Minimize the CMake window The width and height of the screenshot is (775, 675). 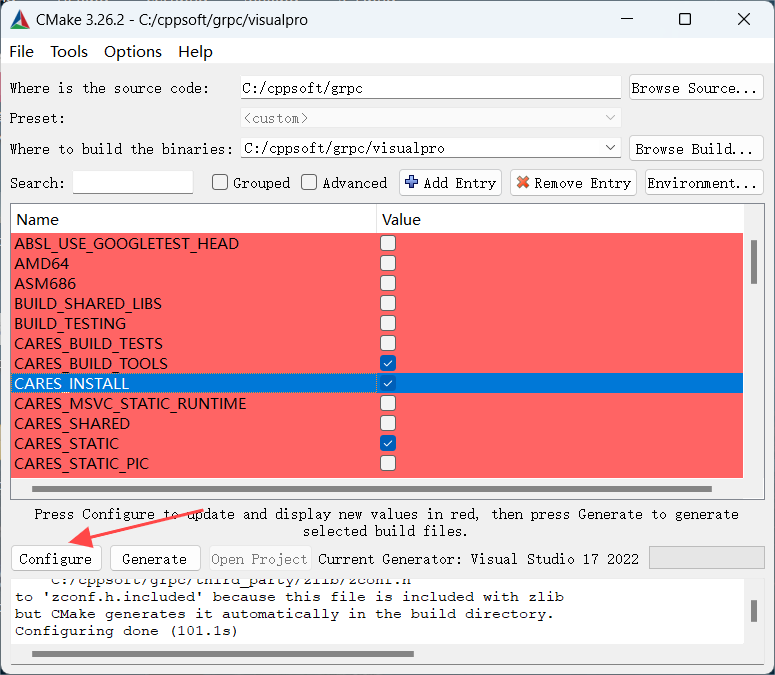(x=627, y=19)
